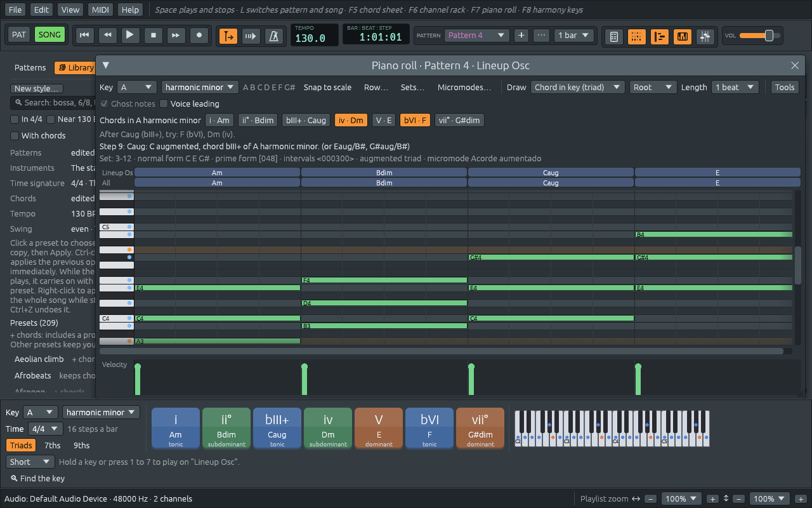Arm the Record button
The image size is (812, 508).
click(x=199, y=36)
